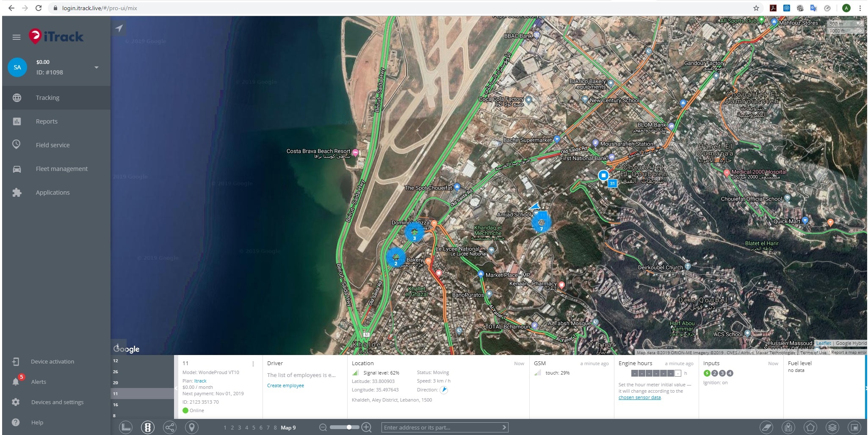Select device 16 in the list
Viewport: 868px width, 435px height.
[x=143, y=405]
